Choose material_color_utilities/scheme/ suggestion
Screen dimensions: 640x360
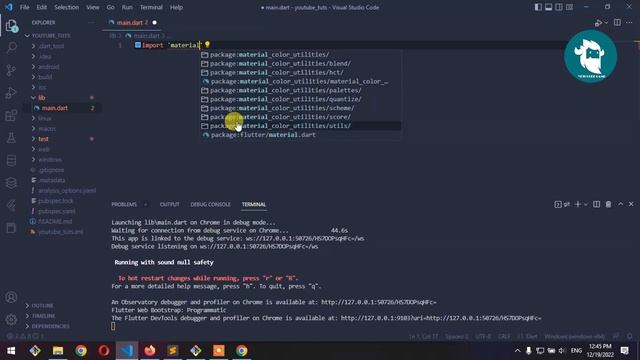coord(300,108)
